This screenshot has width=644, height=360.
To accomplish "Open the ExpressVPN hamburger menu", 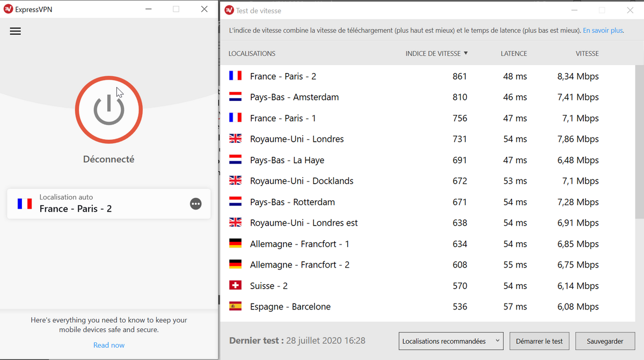I will [16, 31].
